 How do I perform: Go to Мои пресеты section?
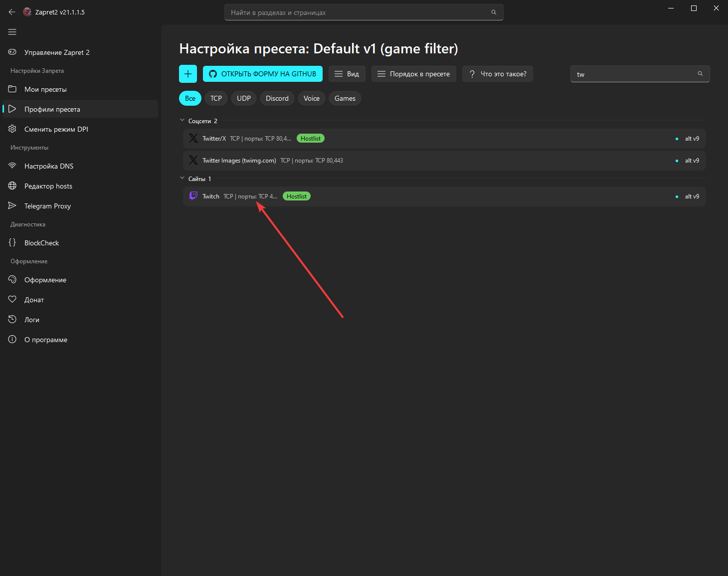coord(80,89)
